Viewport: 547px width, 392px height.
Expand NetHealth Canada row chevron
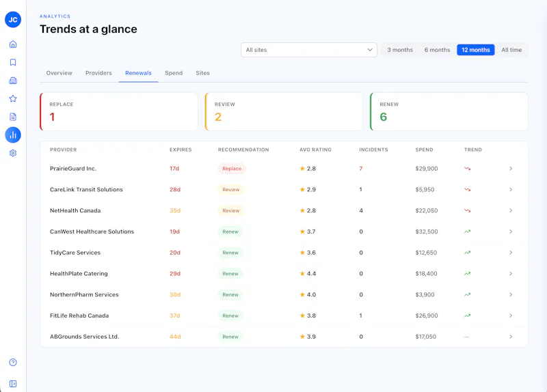click(511, 210)
